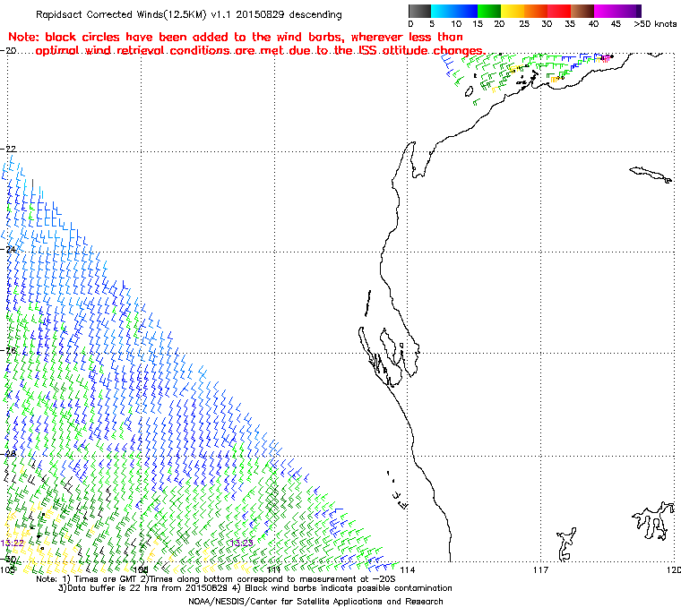Click the purple time label '13:22'
The width and height of the screenshot is (681, 616).
click(x=13, y=543)
